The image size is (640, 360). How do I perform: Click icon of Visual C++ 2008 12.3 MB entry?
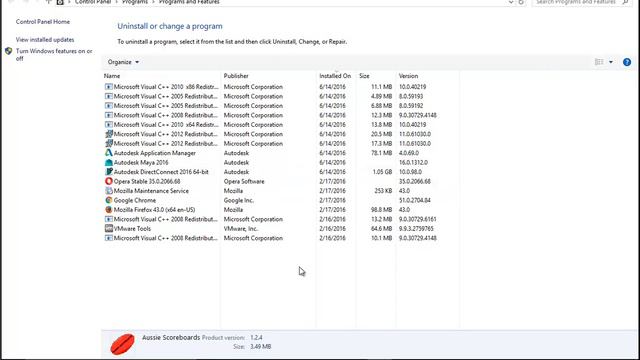[x=109, y=115]
